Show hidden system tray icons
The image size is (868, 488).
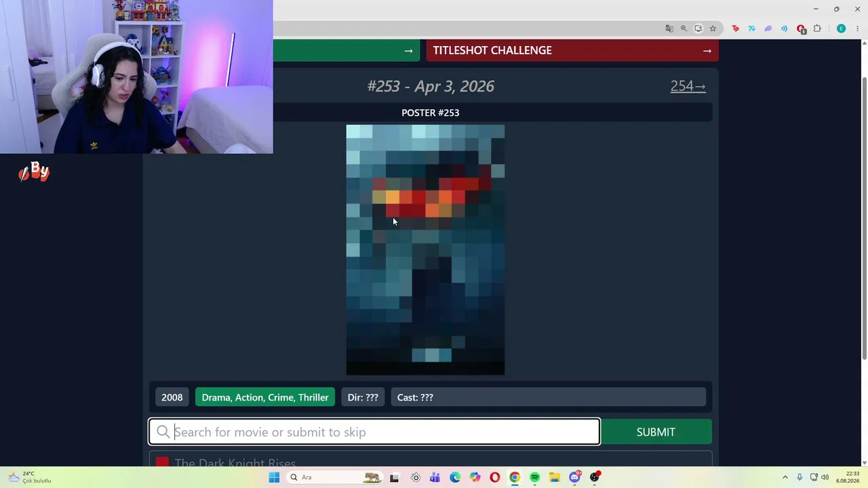[x=785, y=477]
